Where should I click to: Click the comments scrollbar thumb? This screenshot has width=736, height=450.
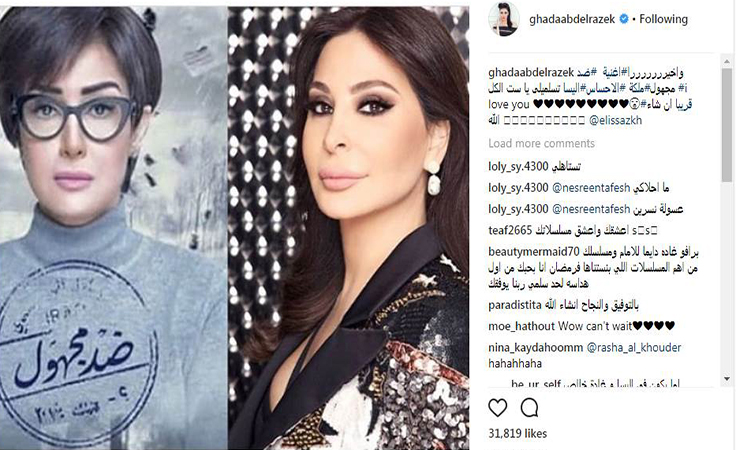click(x=727, y=125)
